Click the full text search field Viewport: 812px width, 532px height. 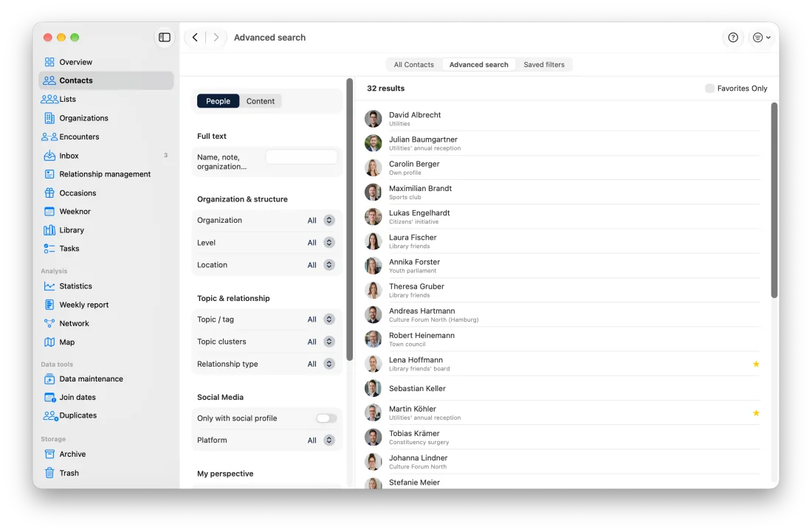pos(301,157)
